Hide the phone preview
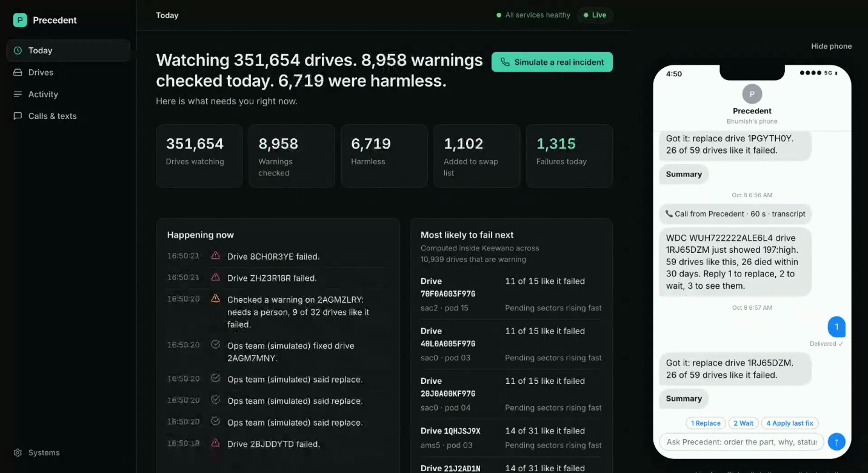 tap(831, 46)
